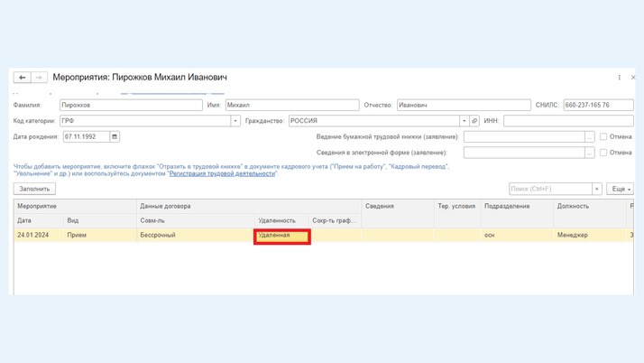The height and width of the screenshot is (363, 644).
Task: Click the Должность column header
Action: click(573, 206)
